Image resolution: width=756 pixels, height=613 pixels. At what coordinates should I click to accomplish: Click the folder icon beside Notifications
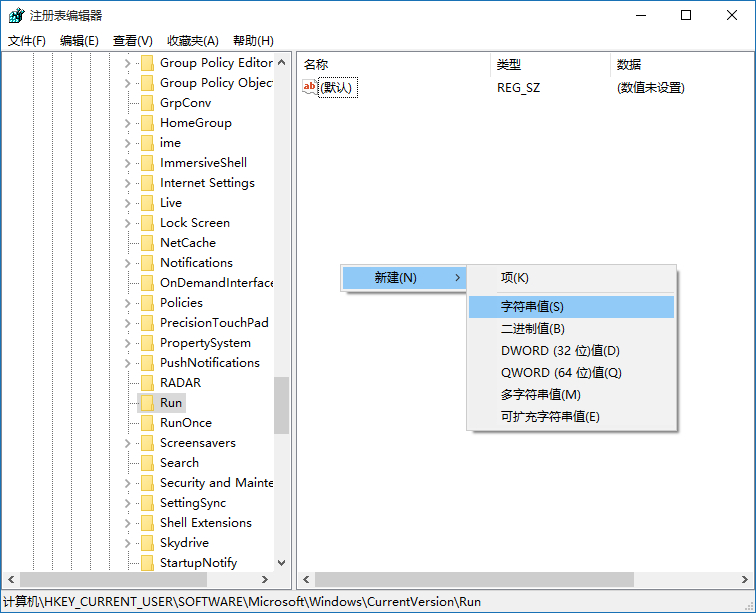148,263
